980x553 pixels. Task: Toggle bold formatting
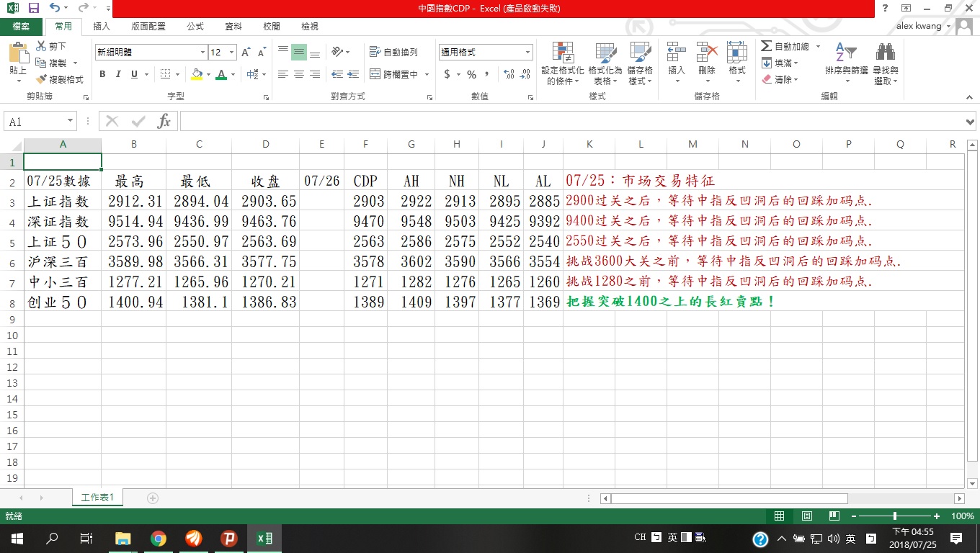102,74
